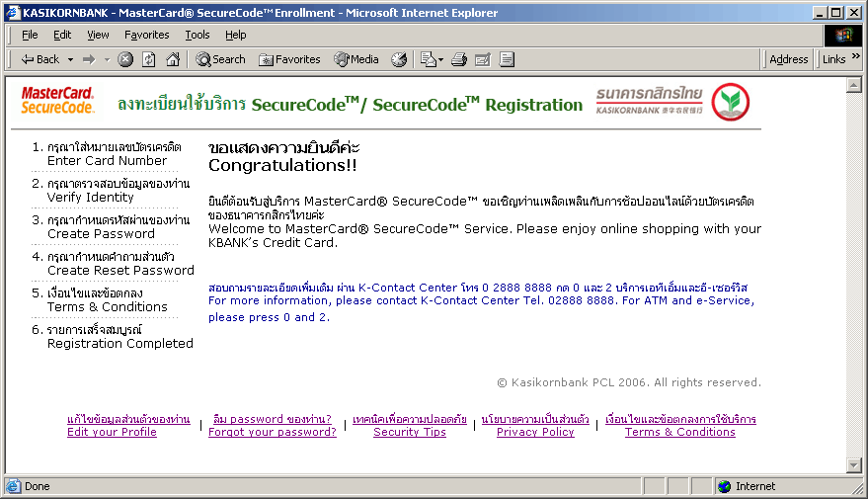Click the Discuss toolbar icon
Viewport: 868px width, 499px height.
(x=507, y=59)
